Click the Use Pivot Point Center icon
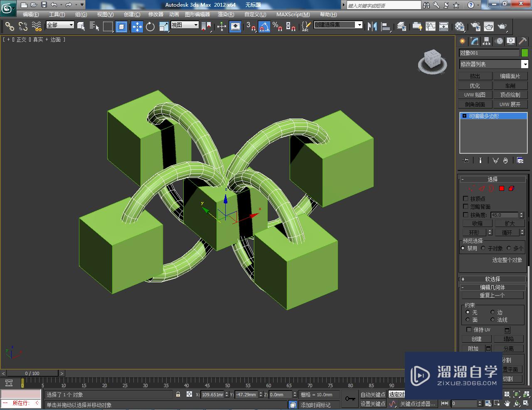532x410 pixels. (206, 26)
